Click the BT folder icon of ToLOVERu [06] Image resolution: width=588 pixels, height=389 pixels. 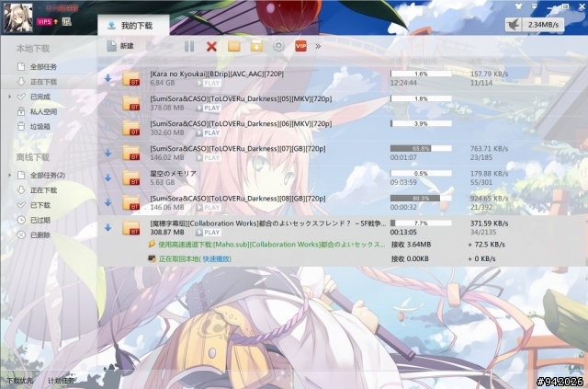[130, 128]
